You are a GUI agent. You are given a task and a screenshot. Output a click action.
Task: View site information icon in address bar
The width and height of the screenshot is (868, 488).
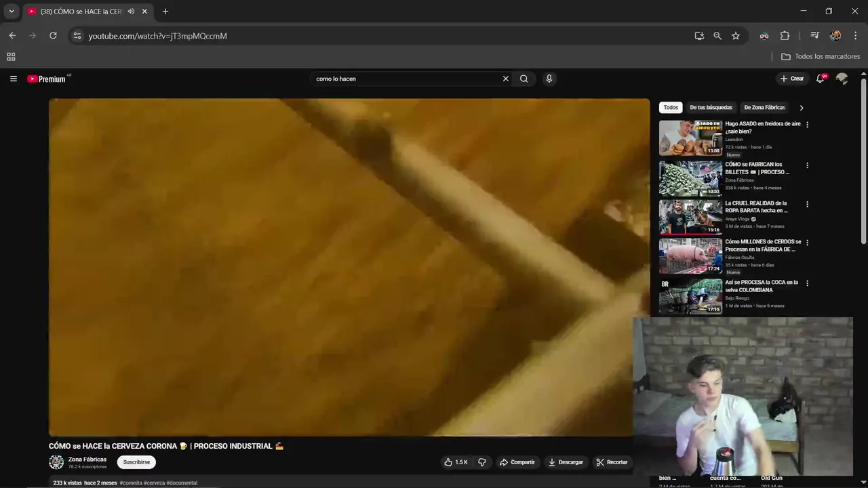click(77, 36)
